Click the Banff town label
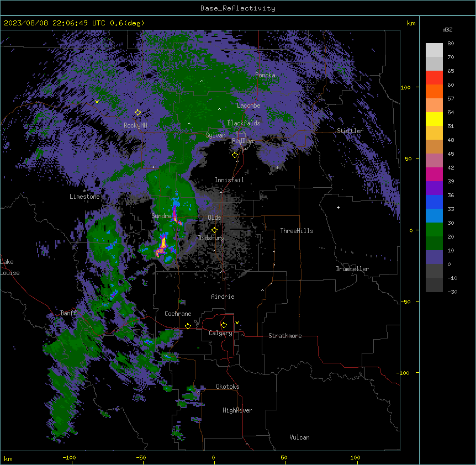This screenshot has height=465, width=476. [68, 313]
